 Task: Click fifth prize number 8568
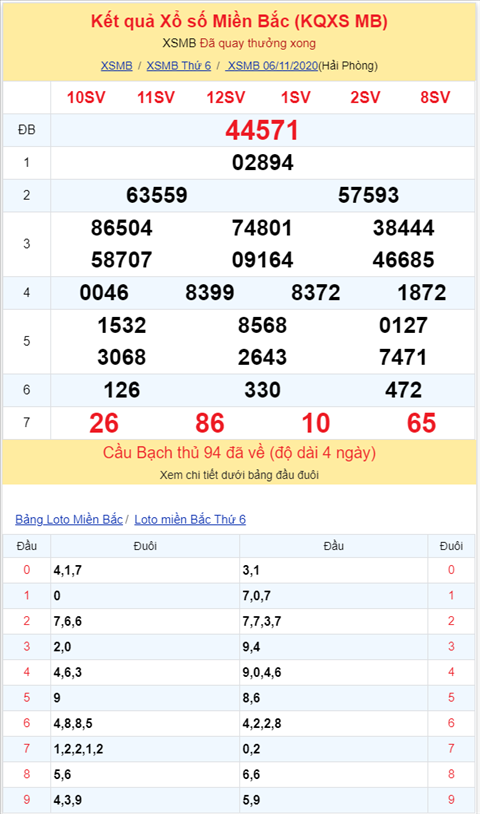(x=262, y=325)
